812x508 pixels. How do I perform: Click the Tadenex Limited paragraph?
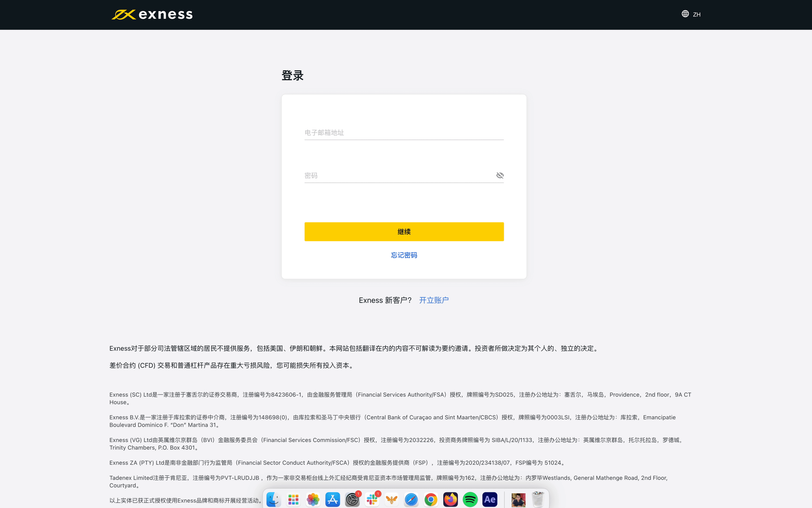pyautogui.click(x=389, y=481)
